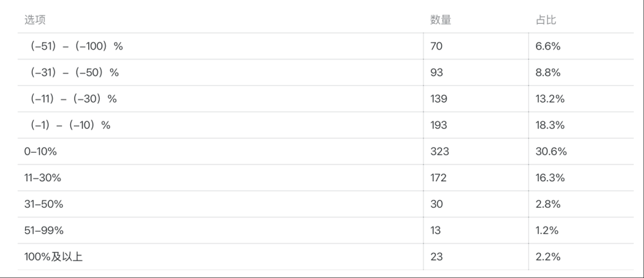Viewport: 644px width, 278px height.
Task: Click the 占比 column header
Action: (545, 20)
